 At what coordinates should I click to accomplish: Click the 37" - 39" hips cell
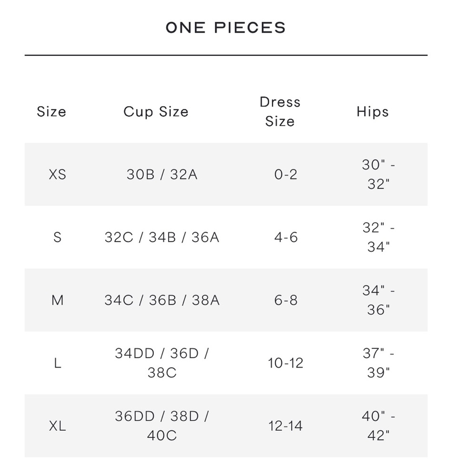(x=378, y=363)
